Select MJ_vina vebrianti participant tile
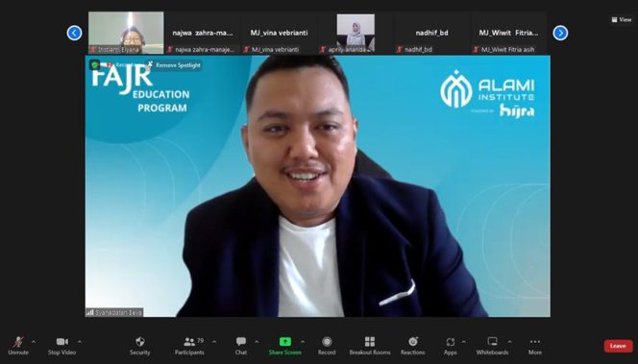 click(x=279, y=33)
